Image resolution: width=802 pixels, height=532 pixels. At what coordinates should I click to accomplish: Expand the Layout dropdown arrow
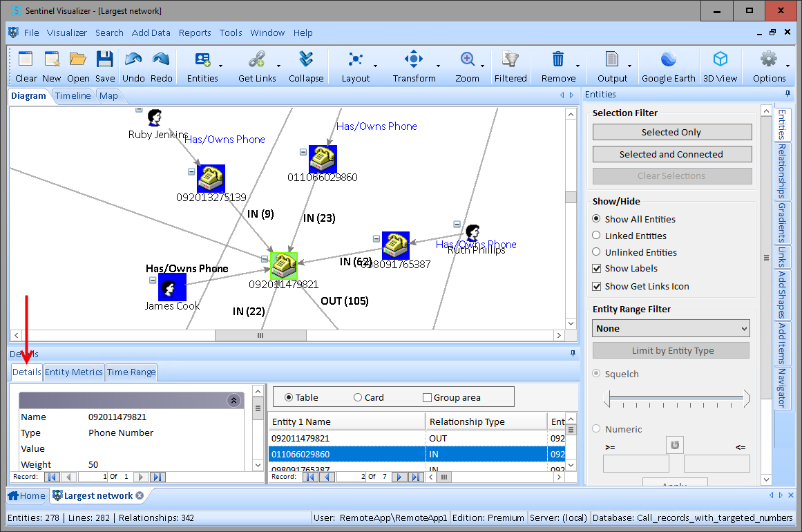click(x=375, y=66)
